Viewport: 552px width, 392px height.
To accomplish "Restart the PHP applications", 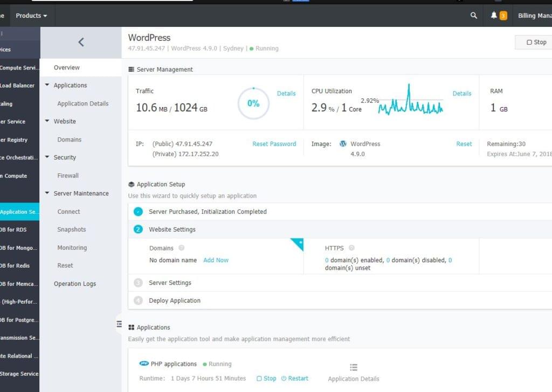I will pos(295,379).
